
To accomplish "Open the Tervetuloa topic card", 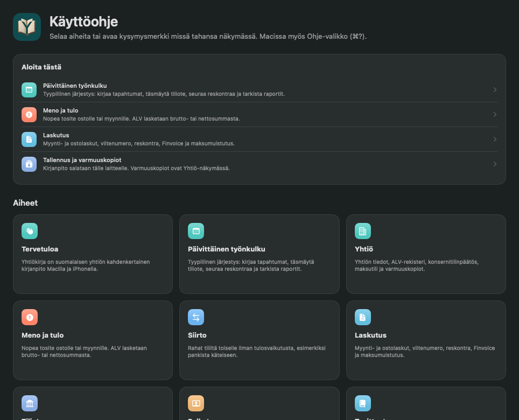I will pos(93,254).
